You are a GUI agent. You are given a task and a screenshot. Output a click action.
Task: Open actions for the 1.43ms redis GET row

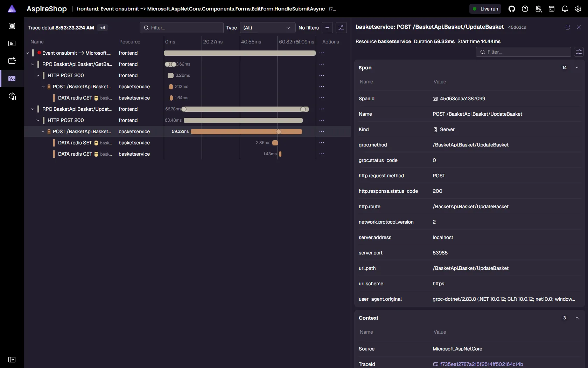tap(322, 154)
